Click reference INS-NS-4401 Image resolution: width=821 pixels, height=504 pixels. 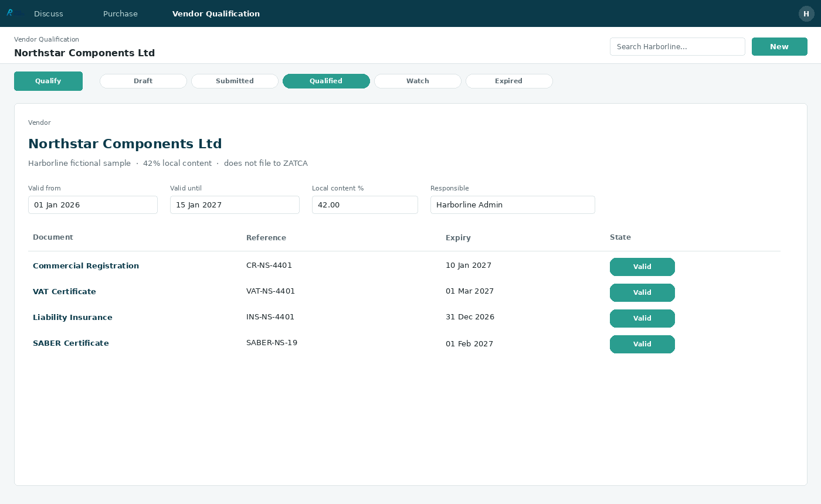[x=270, y=317]
